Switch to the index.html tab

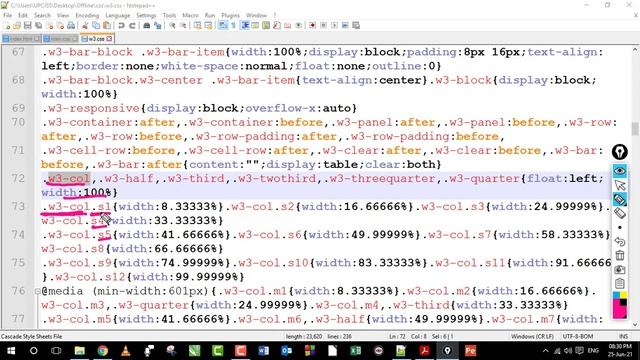tap(21, 39)
